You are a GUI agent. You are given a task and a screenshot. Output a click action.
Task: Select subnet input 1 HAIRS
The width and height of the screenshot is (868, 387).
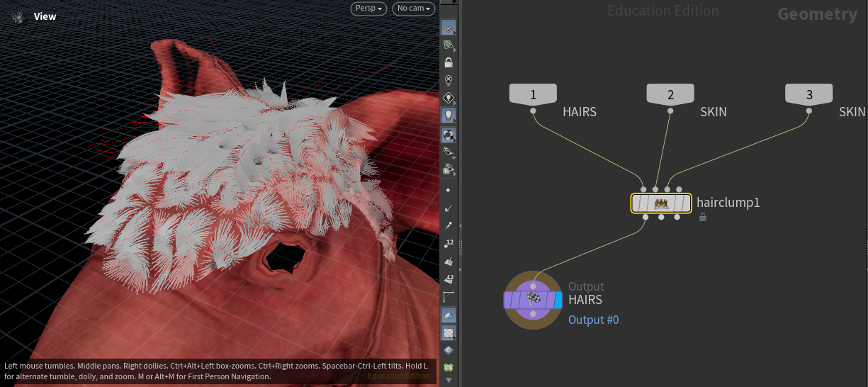click(533, 94)
